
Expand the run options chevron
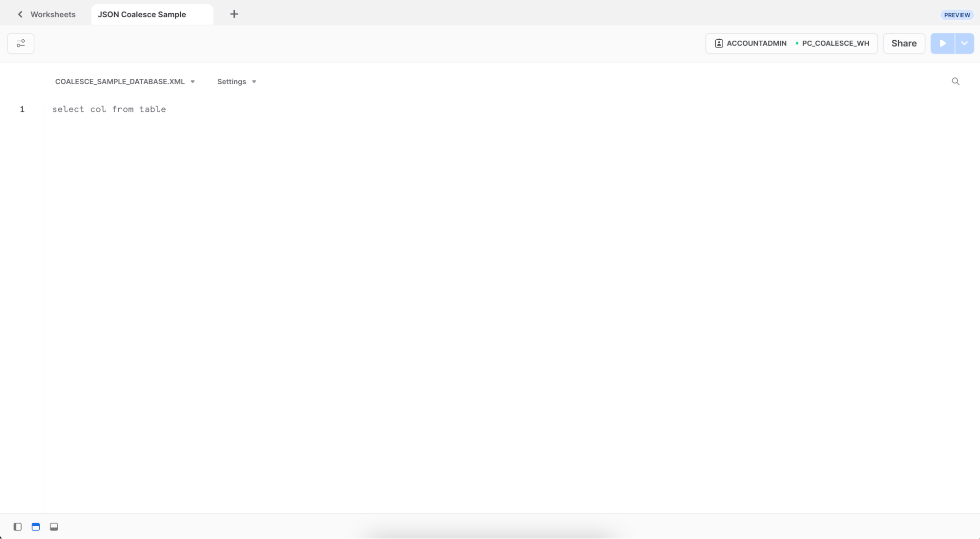coord(964,44)
